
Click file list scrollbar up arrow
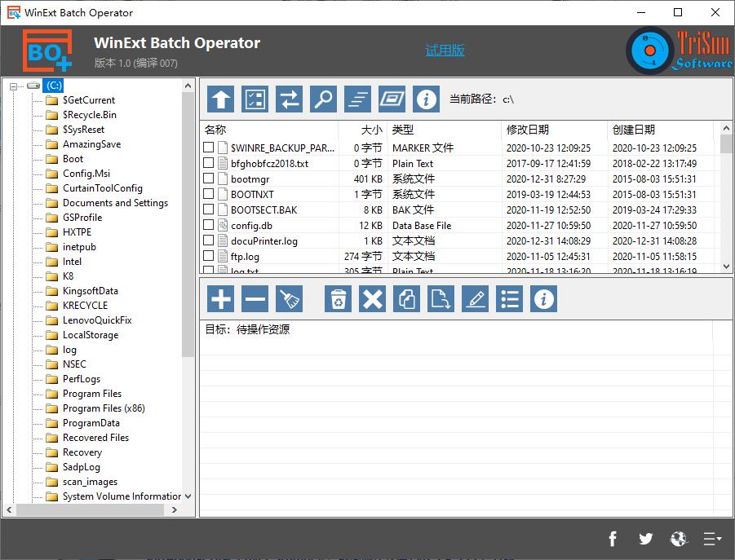click(726, 128)
